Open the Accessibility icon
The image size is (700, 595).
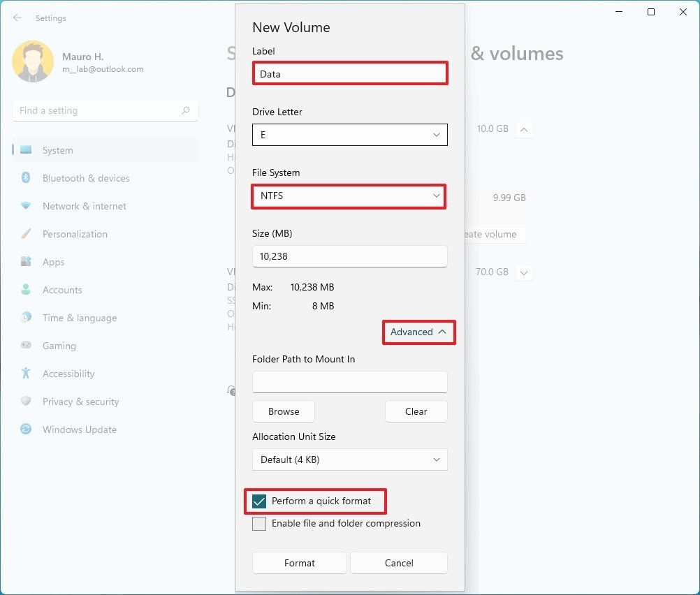click(25, 374)
